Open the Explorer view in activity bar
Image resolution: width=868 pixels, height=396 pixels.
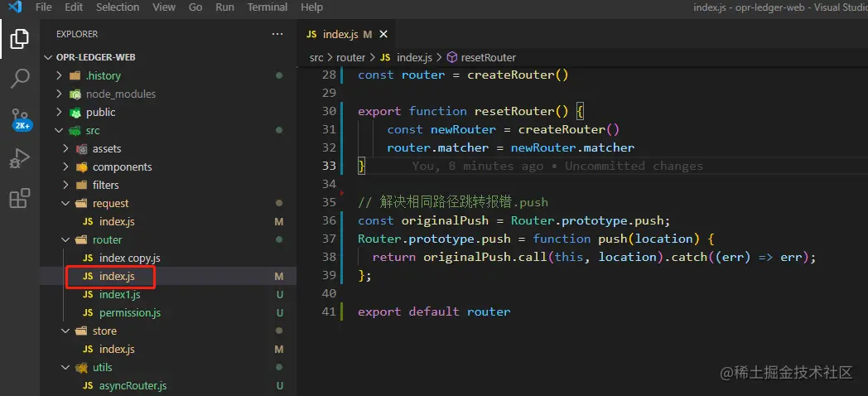coord(20,39)
